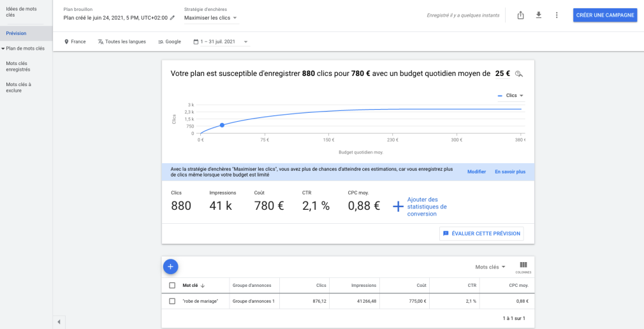Click the 876,12 clicks value
Viewport: 644px width, 329px height.
pyautogui.click(x=319, y=301)
